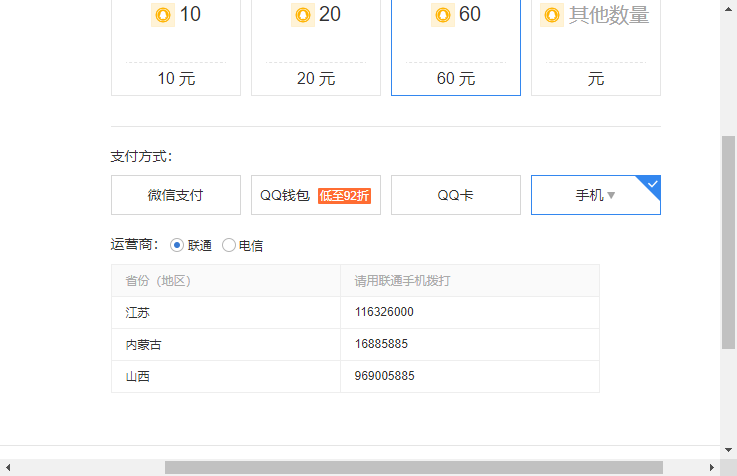The width and height of the screenshot is (737, 476).
Task: Click the horizontal scrollbar left arrow
Action: (8, 468)
